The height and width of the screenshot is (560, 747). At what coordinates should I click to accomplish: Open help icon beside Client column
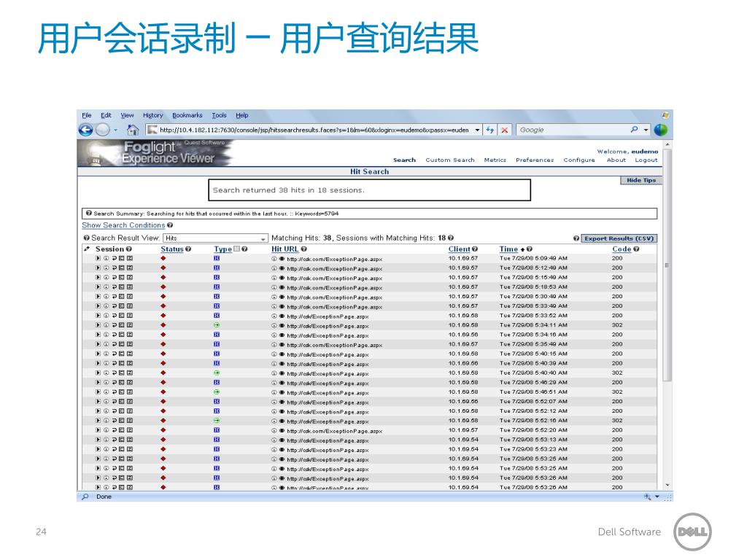(475, 249)
